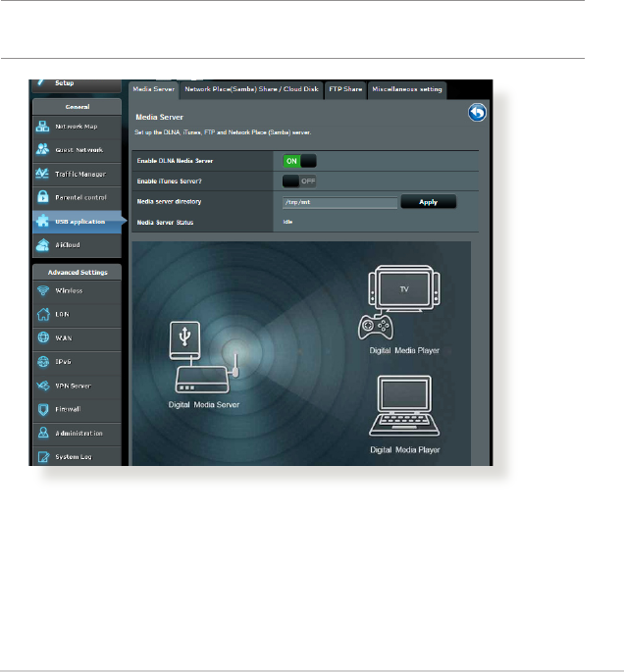Open Wireless settings icon

point(43,290)
